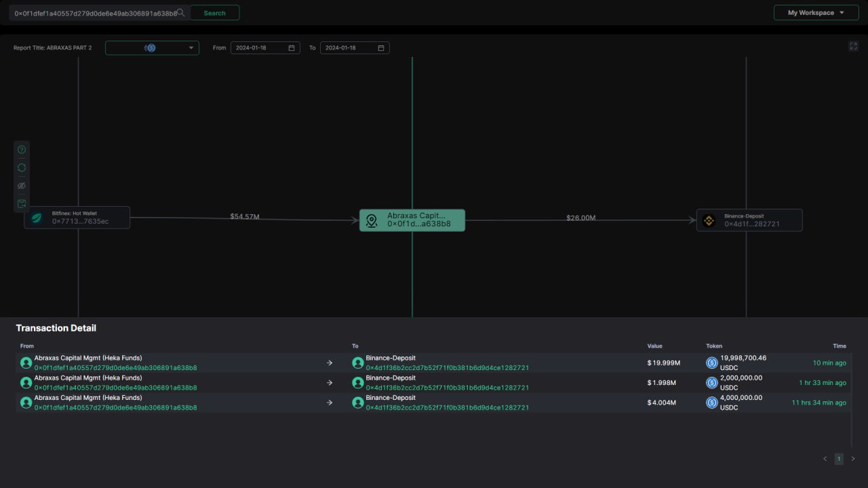Click the recipient avatar in the $1.998M row
Screen dimensions: 868x488
[357, 383]
